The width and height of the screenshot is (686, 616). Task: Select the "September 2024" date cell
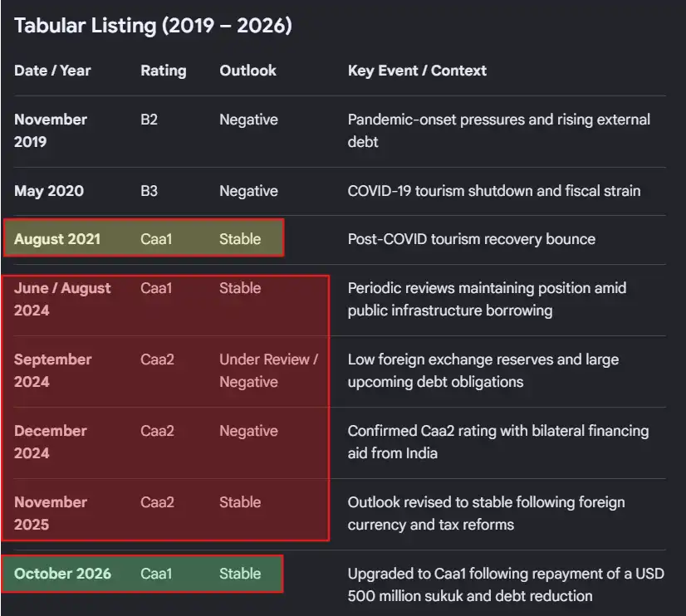52,370
